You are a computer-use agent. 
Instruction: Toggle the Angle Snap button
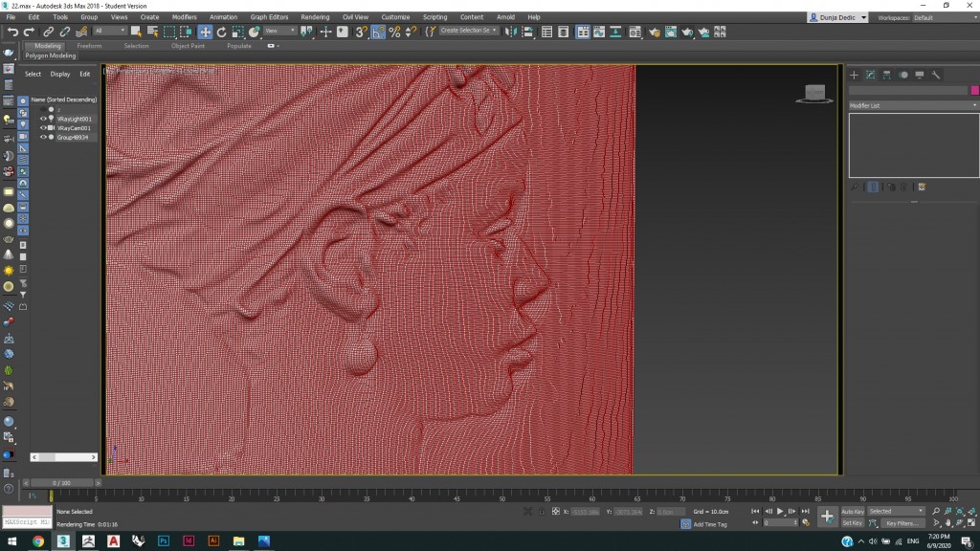pyautogui.click(x=378, y=32)
